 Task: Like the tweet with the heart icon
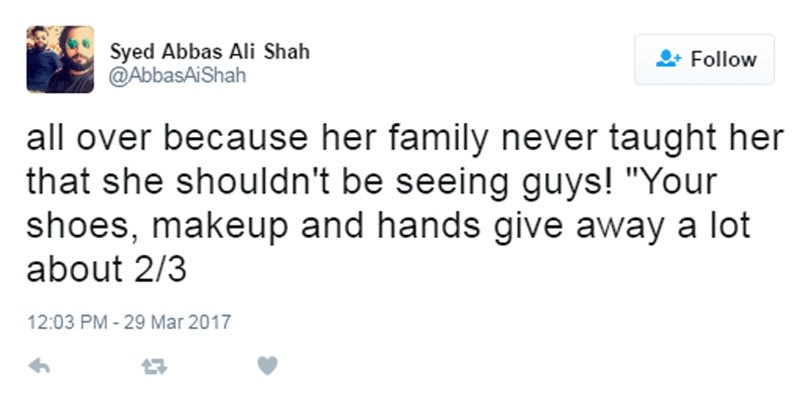[x=267, y=367]
